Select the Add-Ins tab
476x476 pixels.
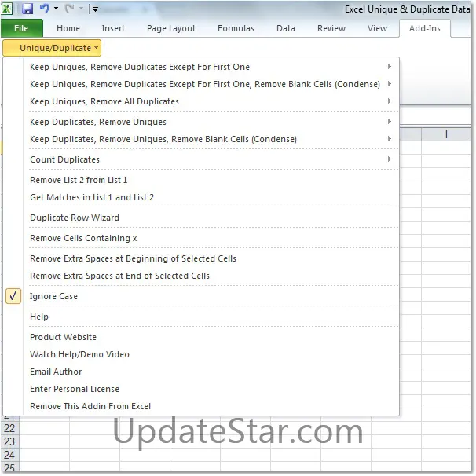[425, 28]
